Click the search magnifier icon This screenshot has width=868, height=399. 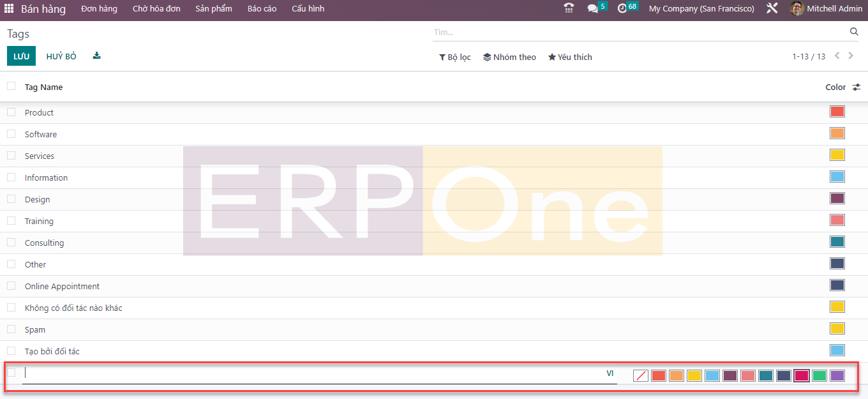click(854, 31)
